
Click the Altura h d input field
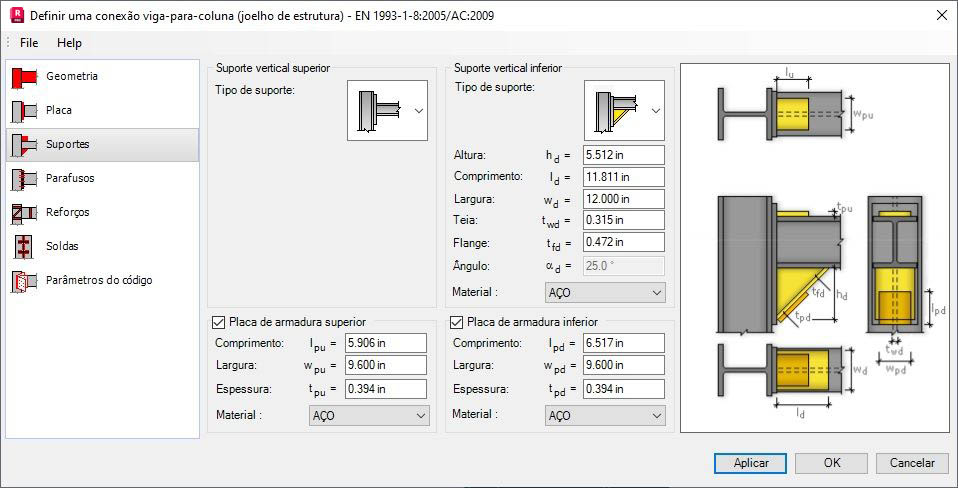click(x=624, y=155)
